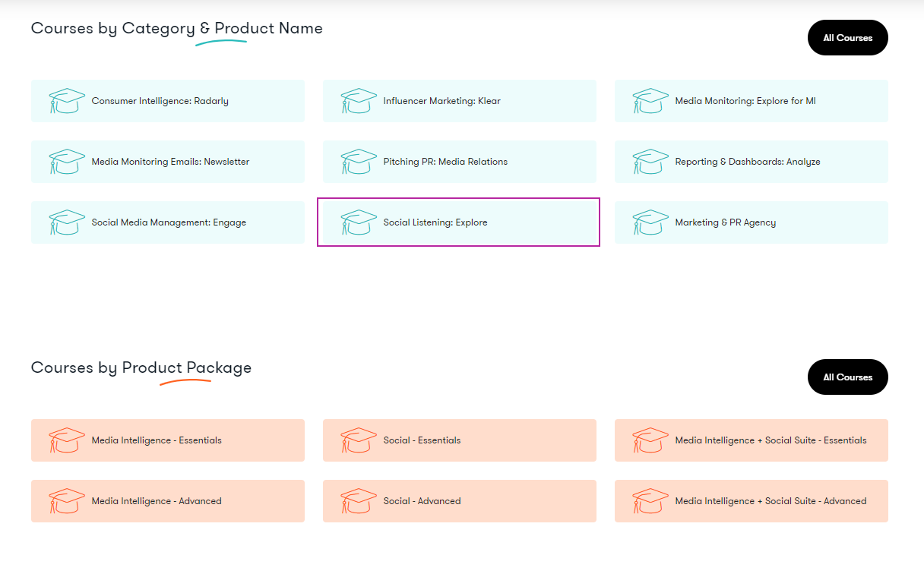The width and height of the screenshot is (924, 574).
Task: Open Media Intelligence + Social Suite - Essentials text
Action: coord(771,440)
